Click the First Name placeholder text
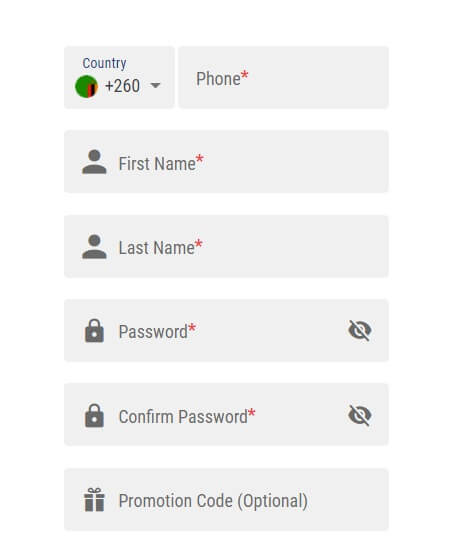 tap(157, 164)
